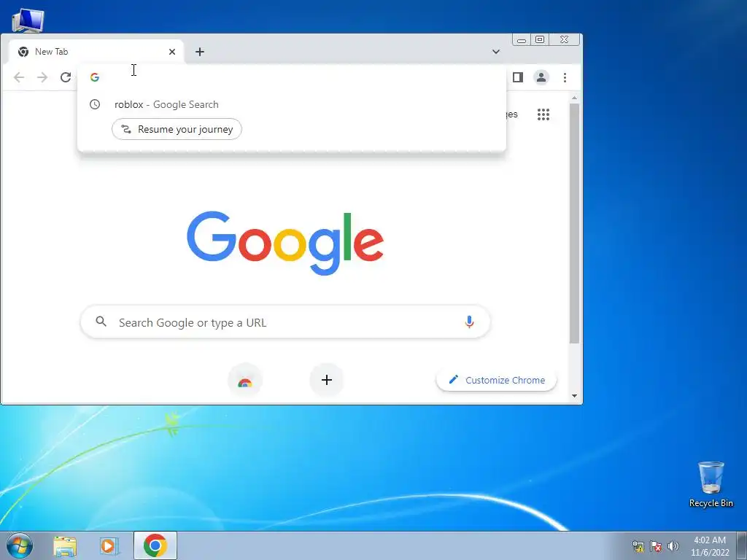
Task: Click the clock history icon beside roblox suggestion
Action: (x=95, y=104)
